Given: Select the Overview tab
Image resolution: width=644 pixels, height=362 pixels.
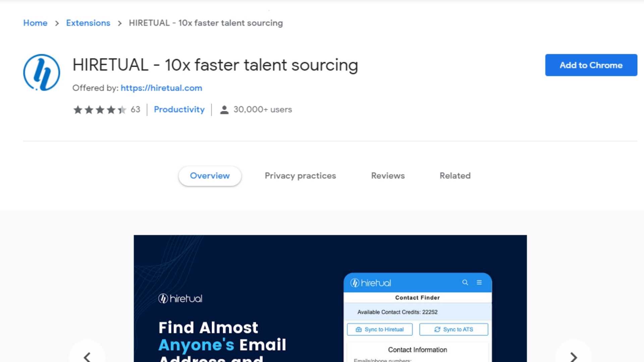Looking at the screenshot, I should tap(210, 176).
